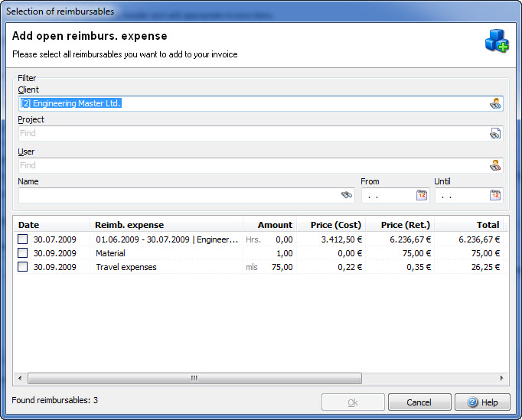Click amount 75,00 in Travel expenses row
This screenshot has height=420, width=522.
[282, 267]
